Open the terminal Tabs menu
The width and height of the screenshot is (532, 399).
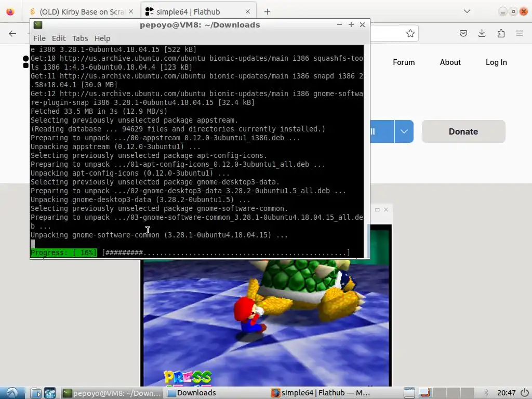pyautogui.click(x=80, y=38)
